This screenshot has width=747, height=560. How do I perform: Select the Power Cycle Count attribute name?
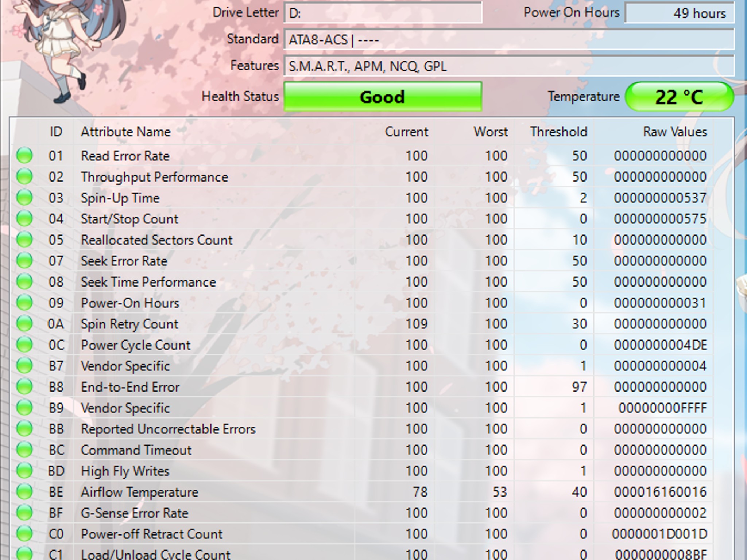[135, 345]
